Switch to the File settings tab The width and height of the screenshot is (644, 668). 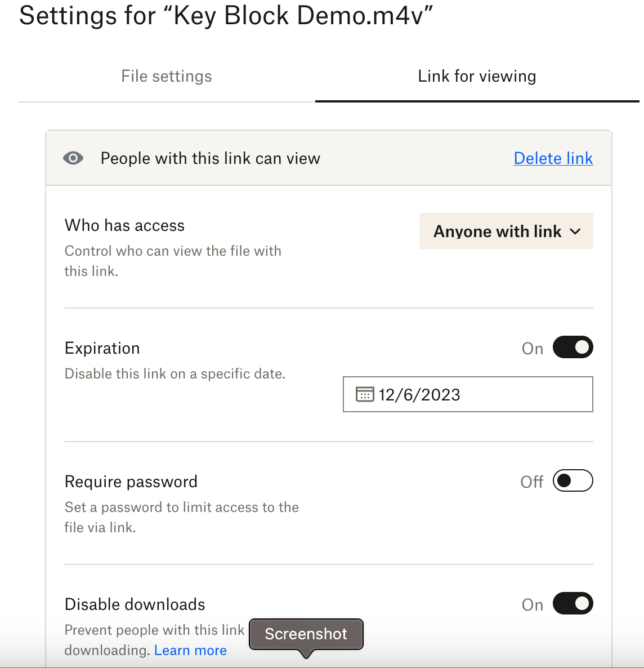[167, 77]
